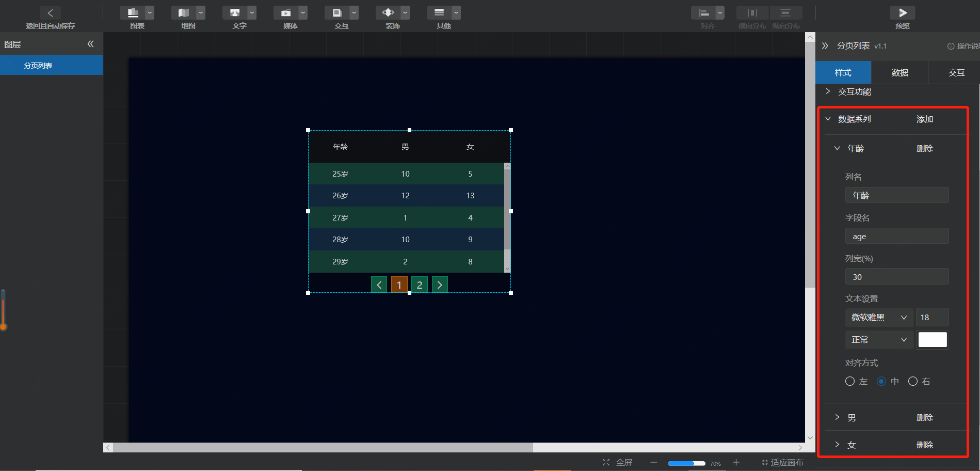Click the 纵向分布 vertical distribute icon
980x471 pixels.
pyautogui.click(x=785, y=13)
